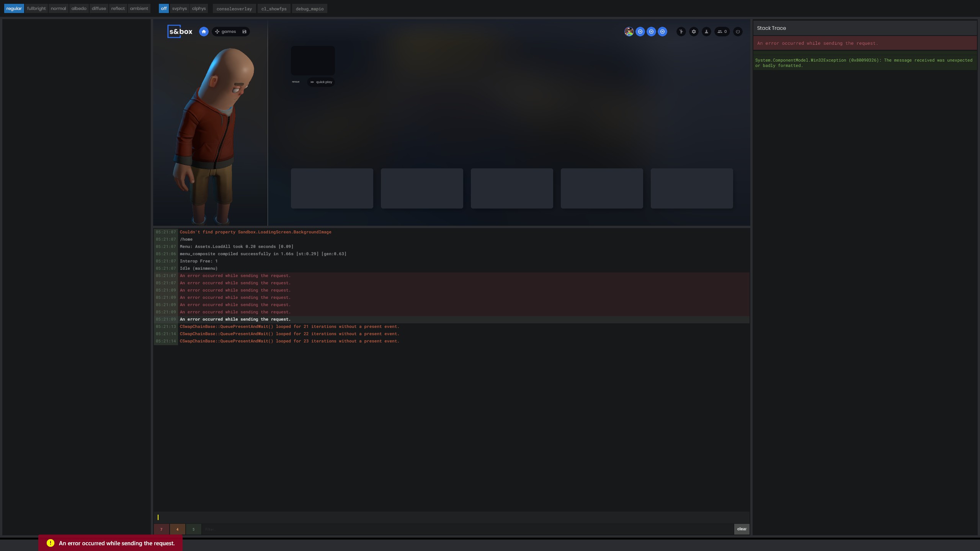980x551 pixels.
Task: Toggle the red error count filter 7
Action: point(161,529)
